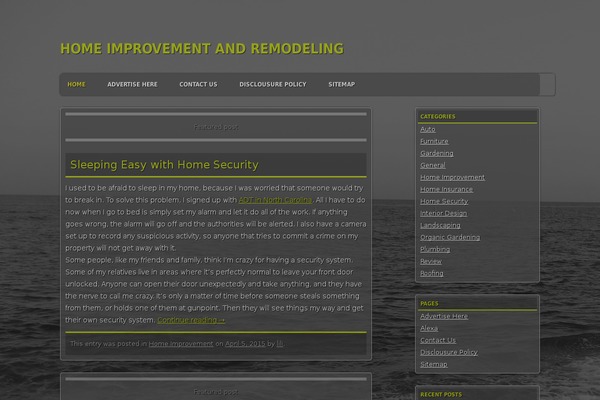This screenshot has width=600, height=400.
Task: Open the Advertise Here menu item
Action: [132, 84]
